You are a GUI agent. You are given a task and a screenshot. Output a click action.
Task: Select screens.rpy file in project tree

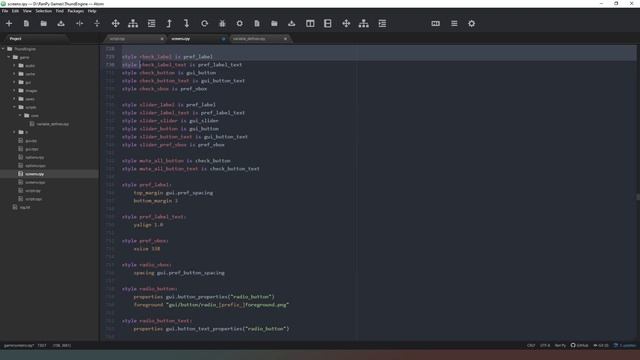pos(34,174)
